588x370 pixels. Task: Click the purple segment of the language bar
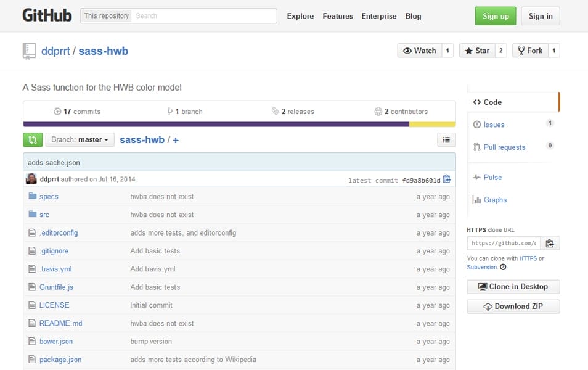click(216, 124)
